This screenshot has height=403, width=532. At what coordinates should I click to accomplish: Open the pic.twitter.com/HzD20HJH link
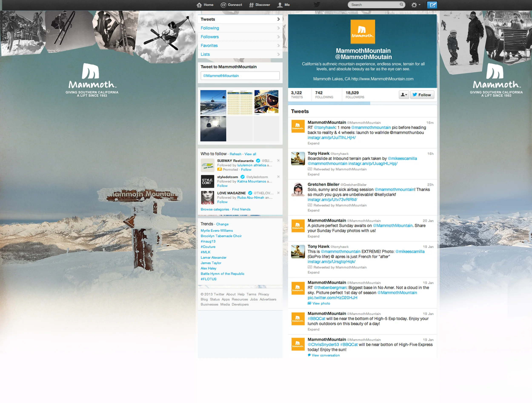click(x=332, y=298)
